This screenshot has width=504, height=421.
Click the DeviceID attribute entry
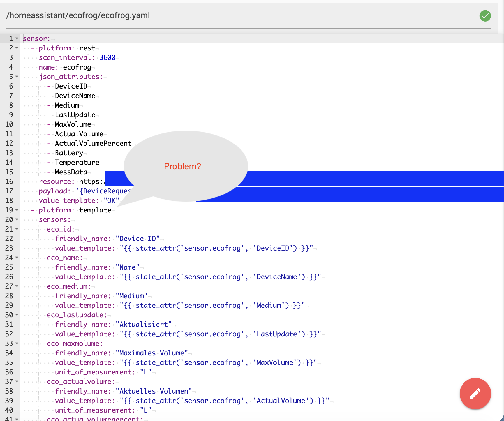coord(71,86)
